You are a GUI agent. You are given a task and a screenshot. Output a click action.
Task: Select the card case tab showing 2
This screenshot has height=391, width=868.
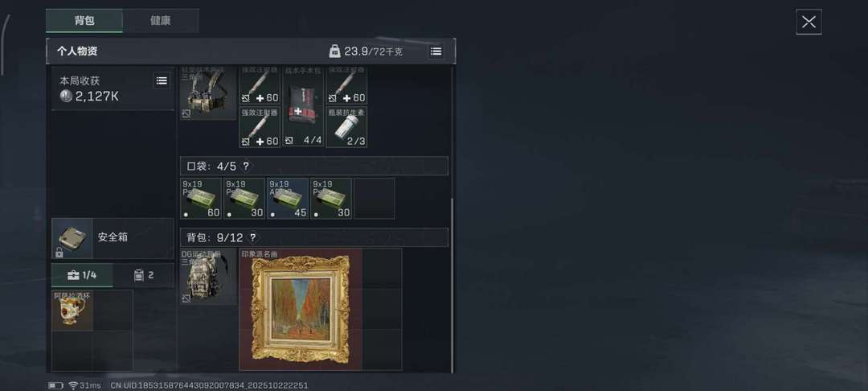tap(144, 275)
